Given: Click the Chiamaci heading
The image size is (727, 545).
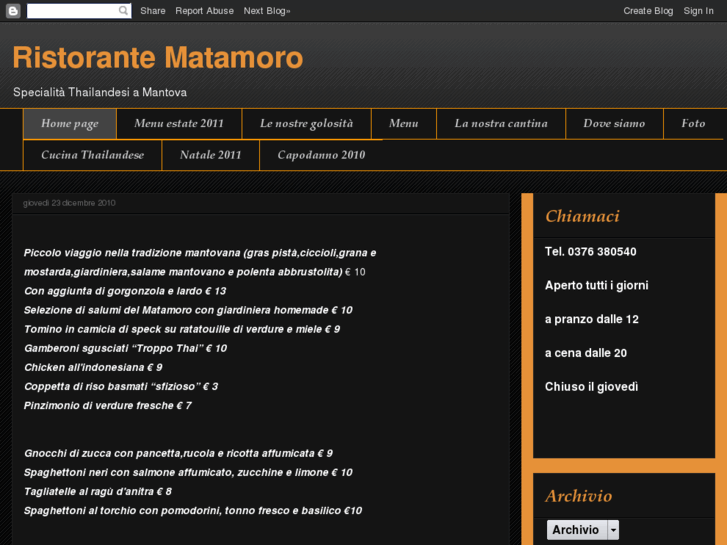Looking at the screenshot, I should pyautogui.click(x=582, y=216).
